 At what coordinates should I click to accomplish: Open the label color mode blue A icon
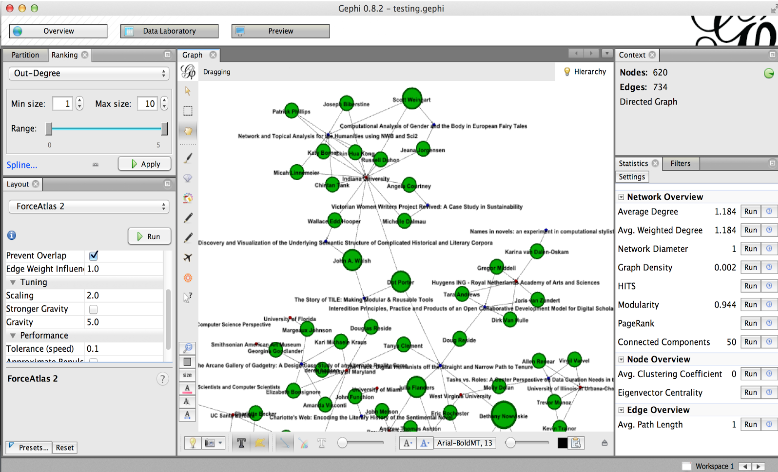pos(424,443)
